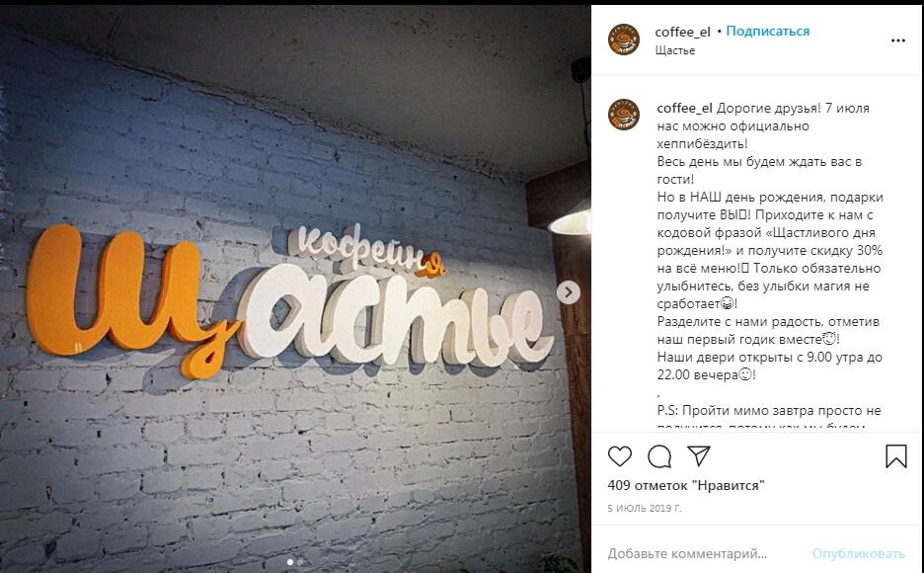View the 409 likes list
Image resolution: width=924 pixels, height=573 pixels.
coord(686,485)
